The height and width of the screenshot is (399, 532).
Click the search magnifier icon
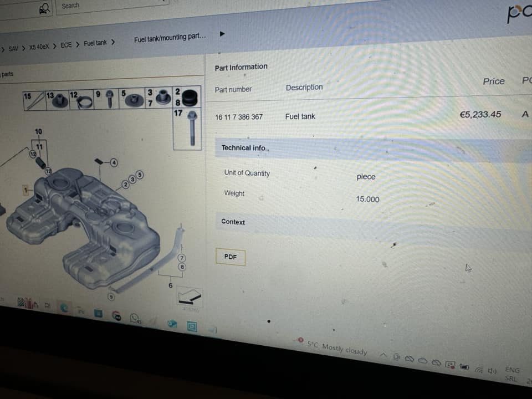click(x=44, y=8)
